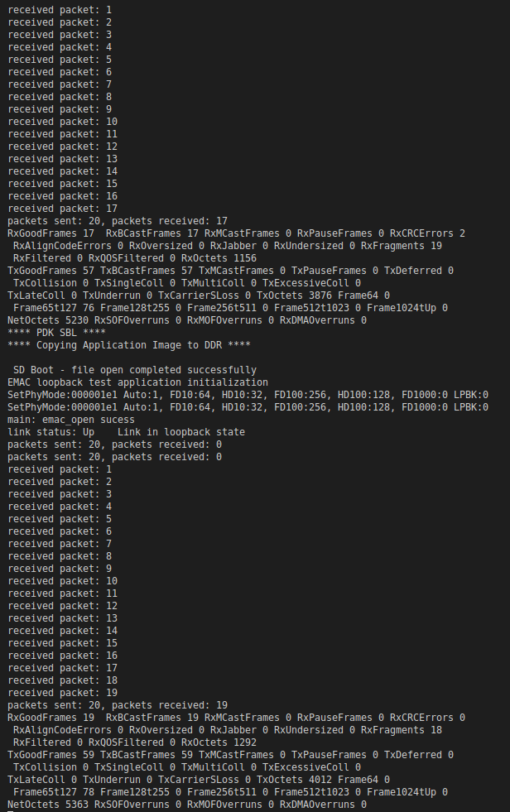Click the "received packet: 18" line
This screenshot has width=510, height=812.
tap(63, 680)
